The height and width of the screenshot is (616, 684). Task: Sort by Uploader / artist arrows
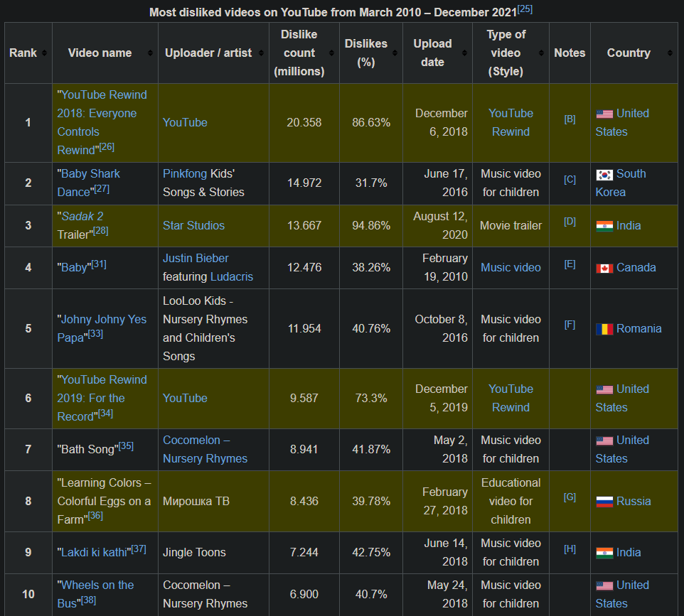(261, 53)
